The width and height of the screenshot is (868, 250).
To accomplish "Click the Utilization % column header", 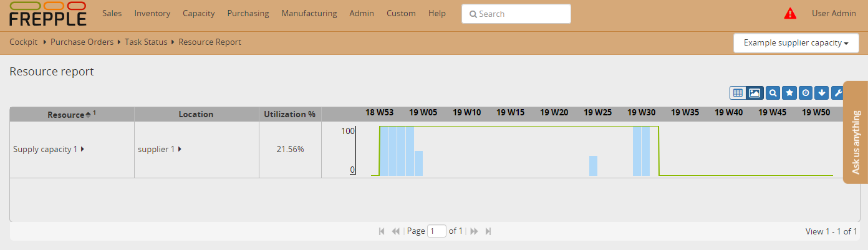I will [289, 115].
